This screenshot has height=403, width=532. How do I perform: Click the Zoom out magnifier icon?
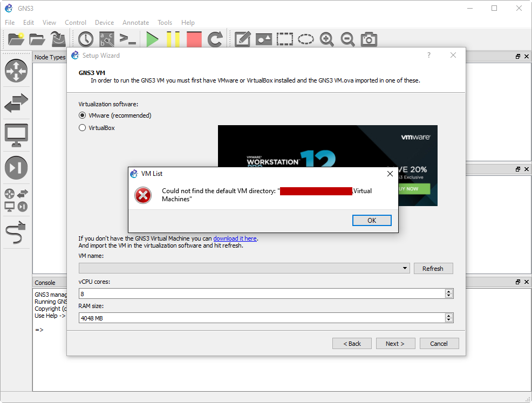pyautogui.click(x=348, y=39)
